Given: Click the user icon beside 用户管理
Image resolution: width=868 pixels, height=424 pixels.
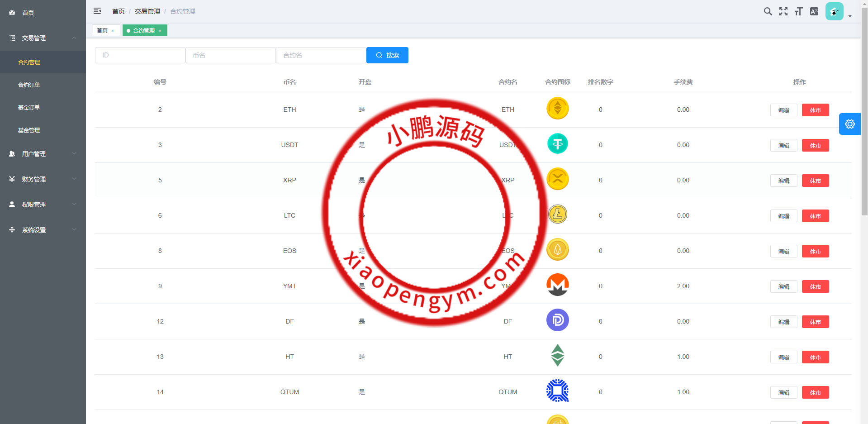Looking at the screenshot, I should [12, 153].
